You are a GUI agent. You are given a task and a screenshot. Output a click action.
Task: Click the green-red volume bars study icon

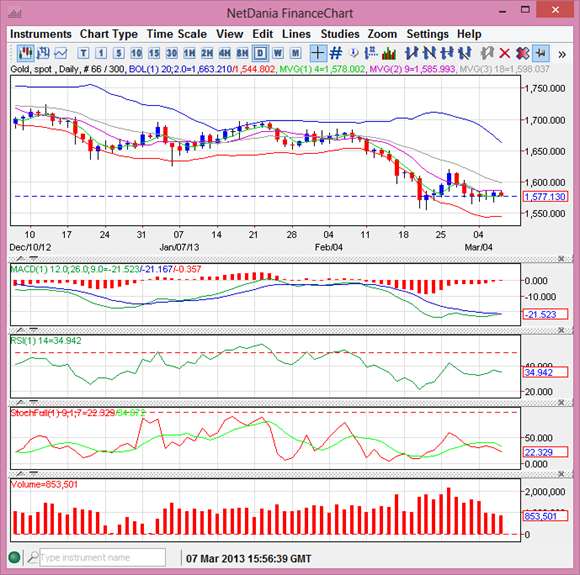coord(389,53)
